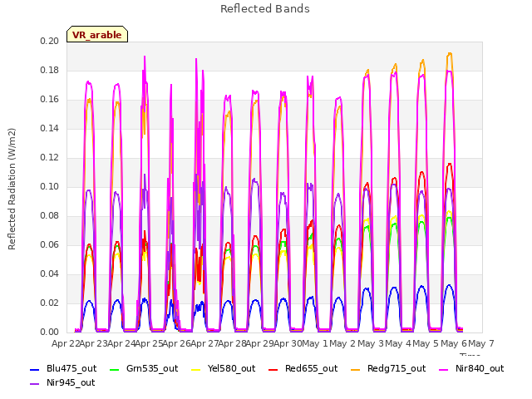
Task: Click the 0.18 y-axis tick label
Action: click(x=50, y=70)
